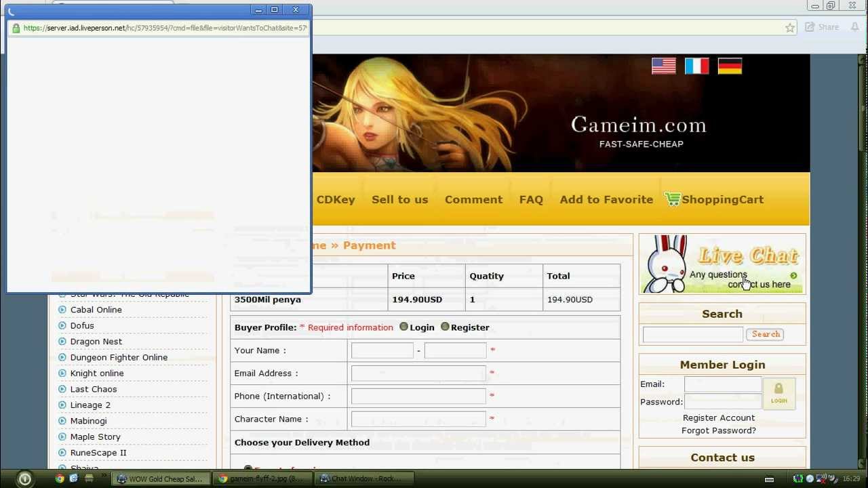Click the second Your Name field

pos(455,350)
